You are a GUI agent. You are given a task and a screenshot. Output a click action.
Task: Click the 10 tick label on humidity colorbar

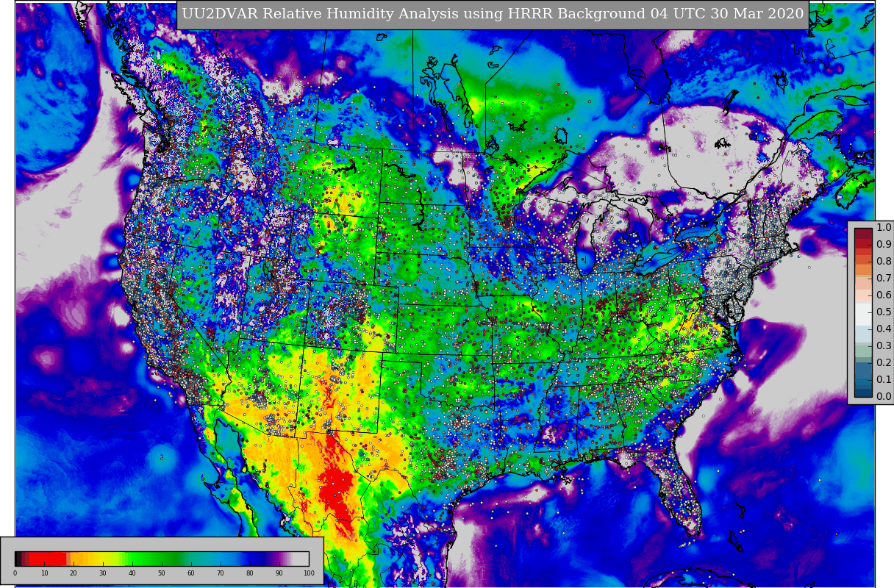(x=44, y=573)
